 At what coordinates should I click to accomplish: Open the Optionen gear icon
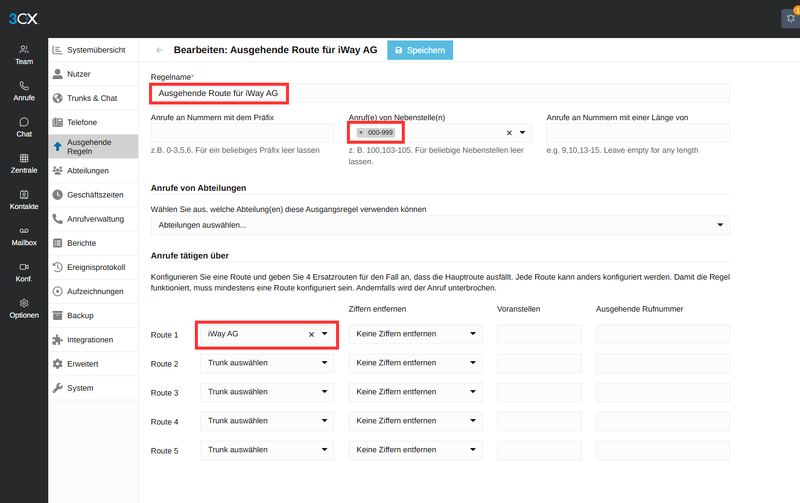24,303
